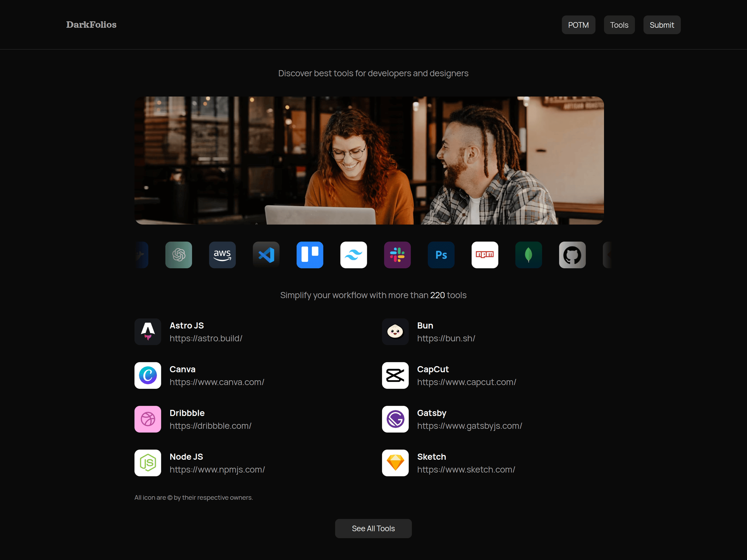Open the GitHub icon in the carousel
The width and height of the screenshot is (747, 560).
572,255
